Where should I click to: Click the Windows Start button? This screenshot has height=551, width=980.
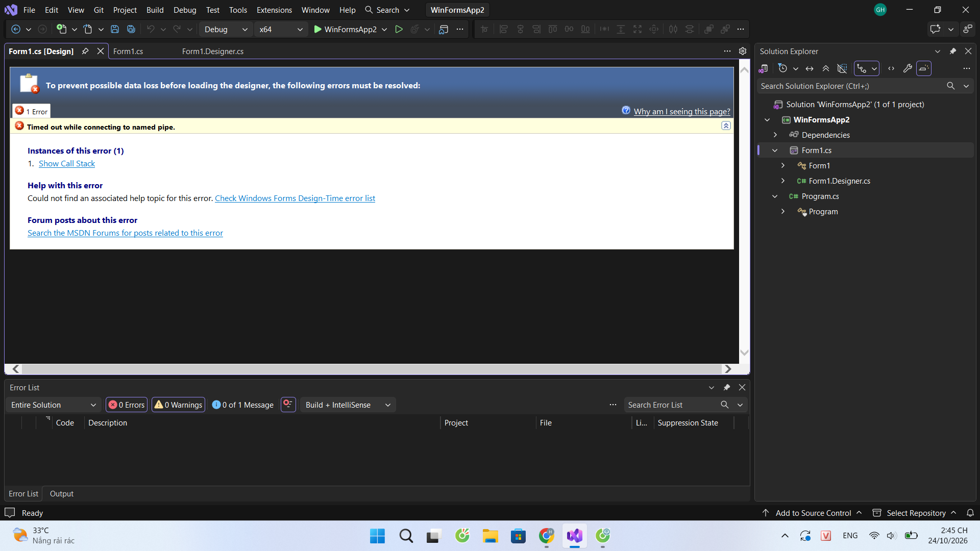(x=377, y=536)
